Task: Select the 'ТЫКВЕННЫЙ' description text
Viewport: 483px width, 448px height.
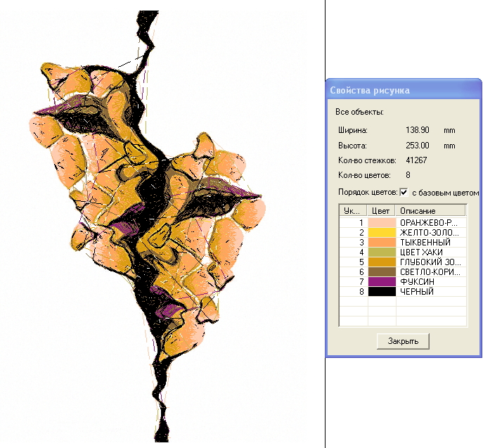Action: [x=425, y=242]
